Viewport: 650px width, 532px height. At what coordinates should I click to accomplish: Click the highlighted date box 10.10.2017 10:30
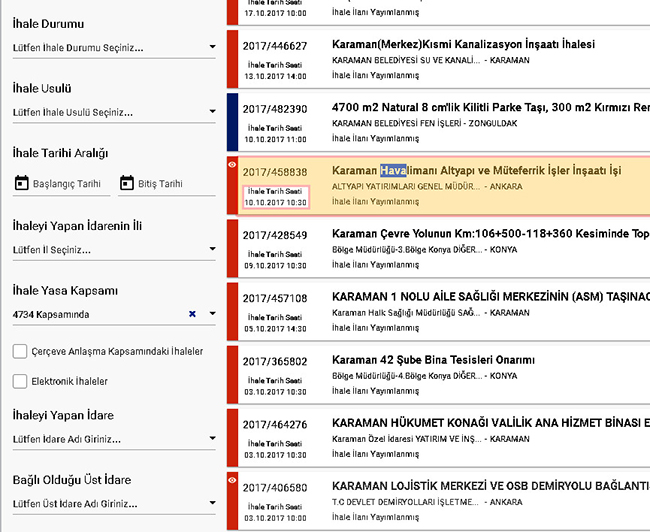(x=273, y=196)
